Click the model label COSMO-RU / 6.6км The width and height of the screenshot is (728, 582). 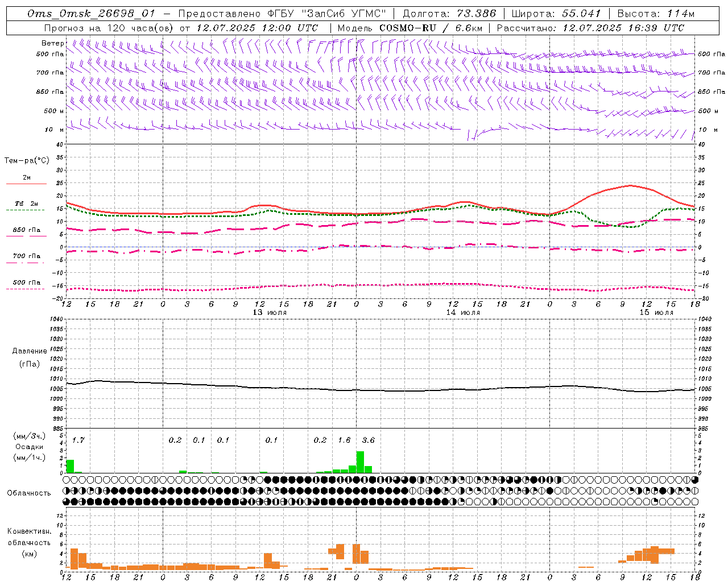click(431, 28)
